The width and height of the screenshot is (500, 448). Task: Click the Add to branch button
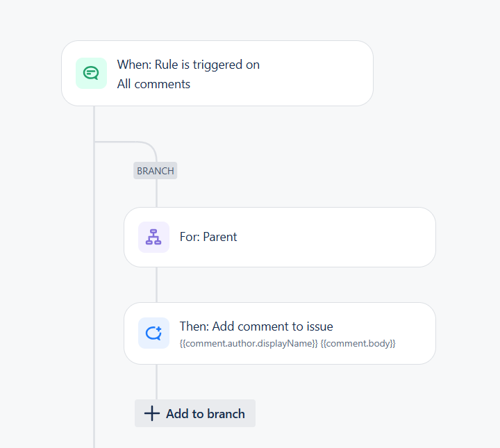[x=195, y=413]
